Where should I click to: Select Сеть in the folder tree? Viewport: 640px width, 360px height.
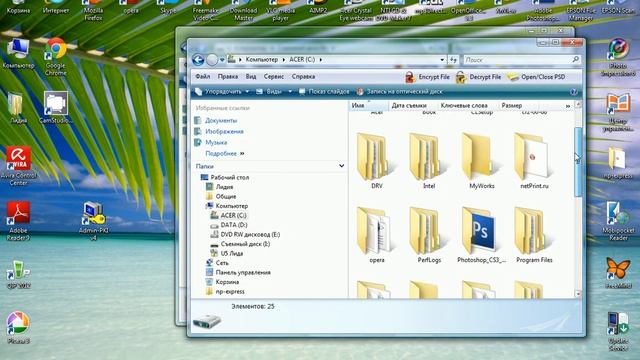point(222,263)
